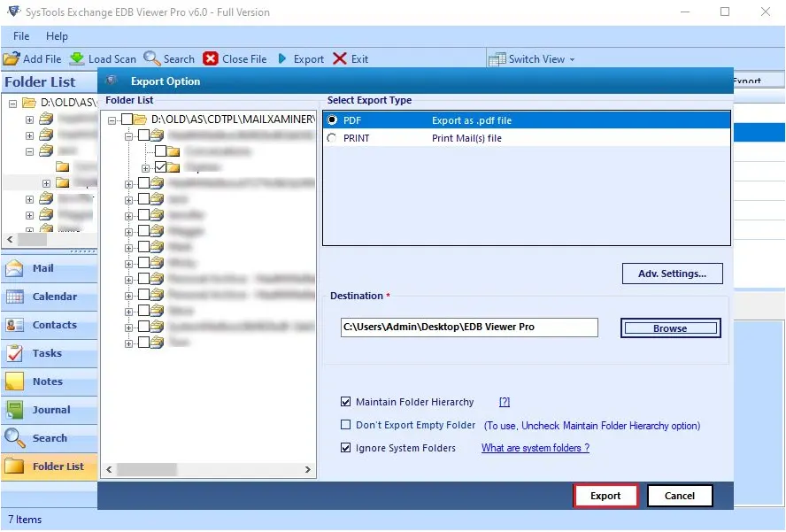786x532 pixels.
Task: Collapse the third mailbox in main window's Folder List panel
Action: pyautogui.click(x=29, y=151)
